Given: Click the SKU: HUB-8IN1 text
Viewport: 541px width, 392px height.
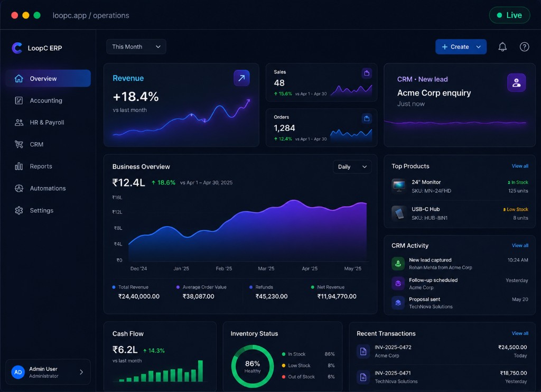Looking at the screenshot, I should point(430,218).
